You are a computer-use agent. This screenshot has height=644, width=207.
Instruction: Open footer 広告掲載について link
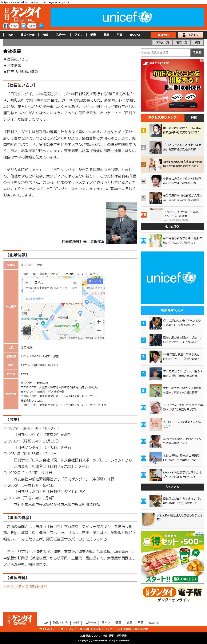pos(90,636)
